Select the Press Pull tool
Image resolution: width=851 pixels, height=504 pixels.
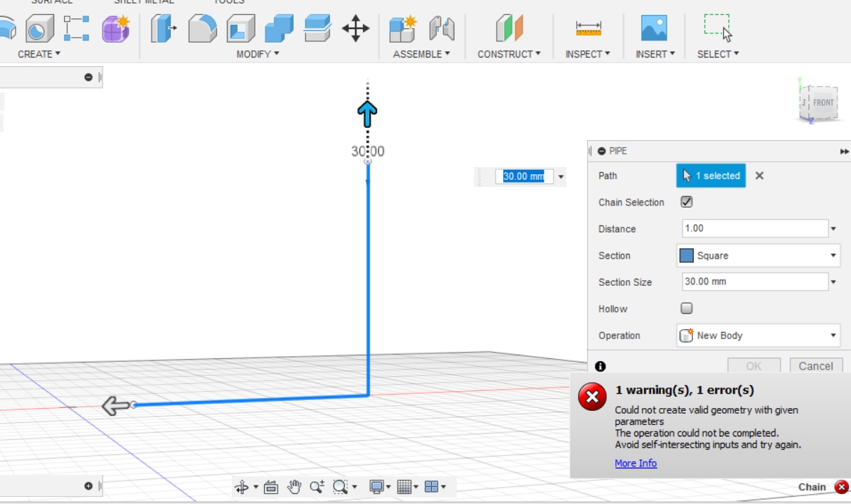point(164,28)
